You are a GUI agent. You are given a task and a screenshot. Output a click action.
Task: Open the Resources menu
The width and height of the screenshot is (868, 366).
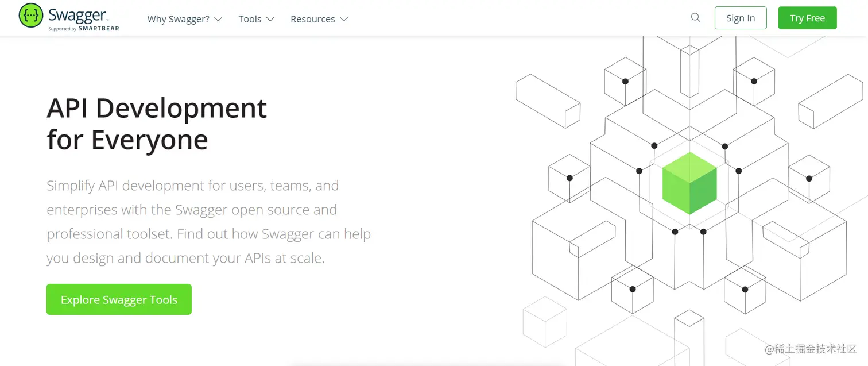[x=319, y=19]
